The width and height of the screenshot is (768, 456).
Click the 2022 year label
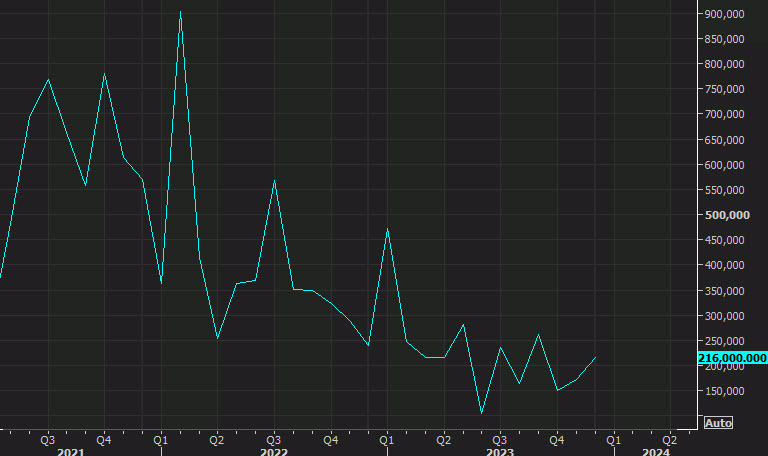tap(274, 452)
